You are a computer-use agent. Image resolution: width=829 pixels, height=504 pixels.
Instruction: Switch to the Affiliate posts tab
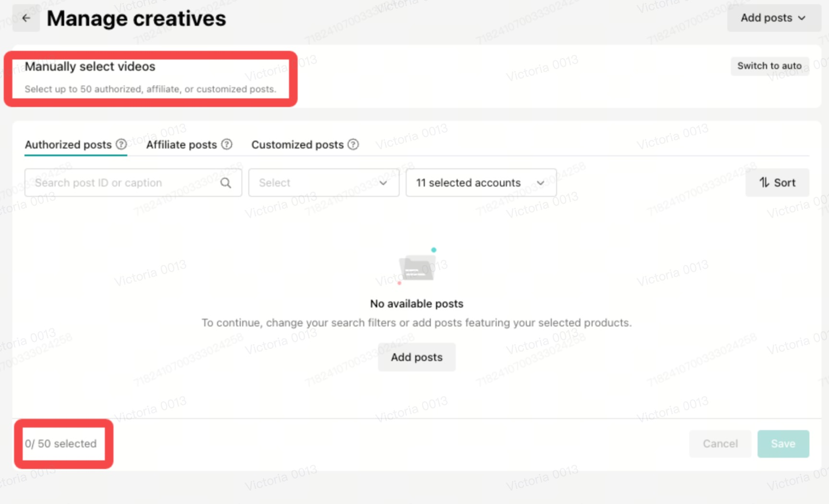pos(181,144)
